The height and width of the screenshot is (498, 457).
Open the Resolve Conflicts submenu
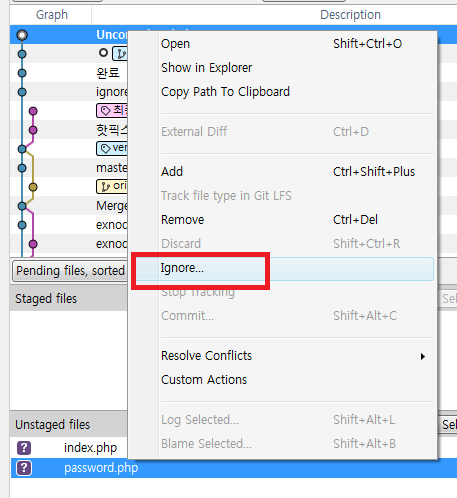[282, 356]
